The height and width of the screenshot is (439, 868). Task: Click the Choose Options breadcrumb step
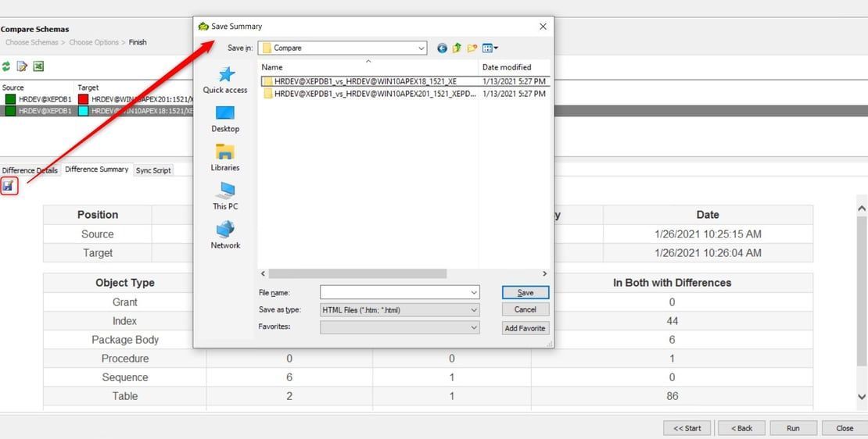pos(94,42)
